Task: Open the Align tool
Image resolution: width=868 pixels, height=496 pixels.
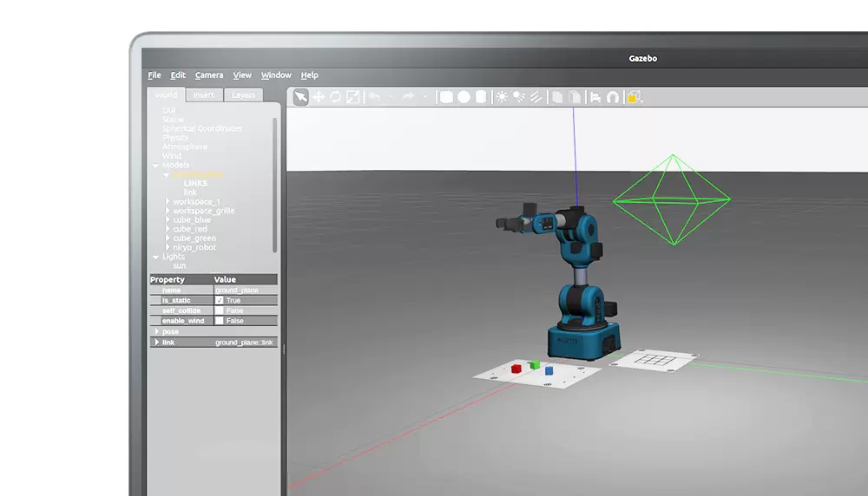Action: [x=595, y=97]
